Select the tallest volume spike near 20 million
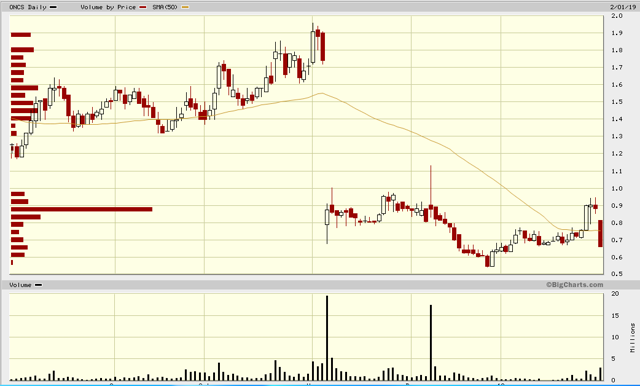 [x=327, y=338]
